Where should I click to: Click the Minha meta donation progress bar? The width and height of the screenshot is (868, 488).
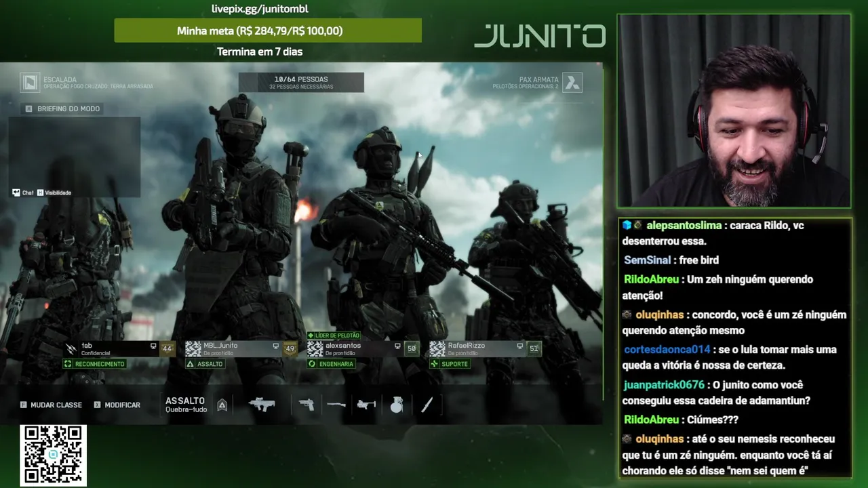[268, 30]
